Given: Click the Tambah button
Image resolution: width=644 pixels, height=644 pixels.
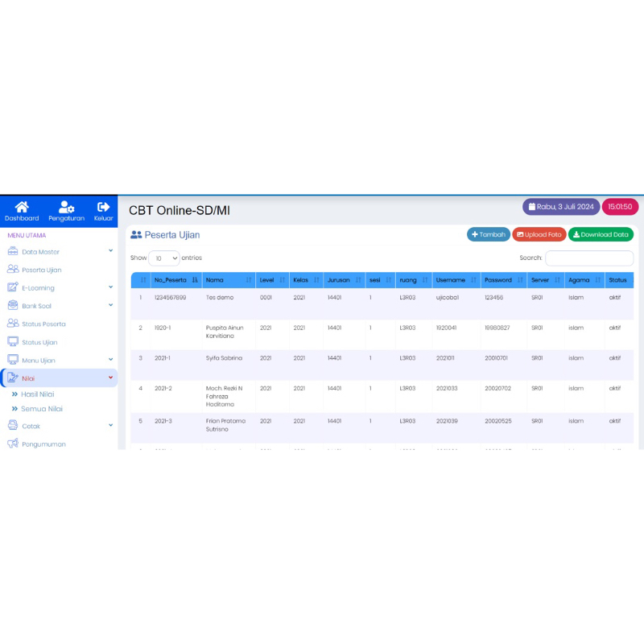Looking at the screenshot, I should pos(489,234).
